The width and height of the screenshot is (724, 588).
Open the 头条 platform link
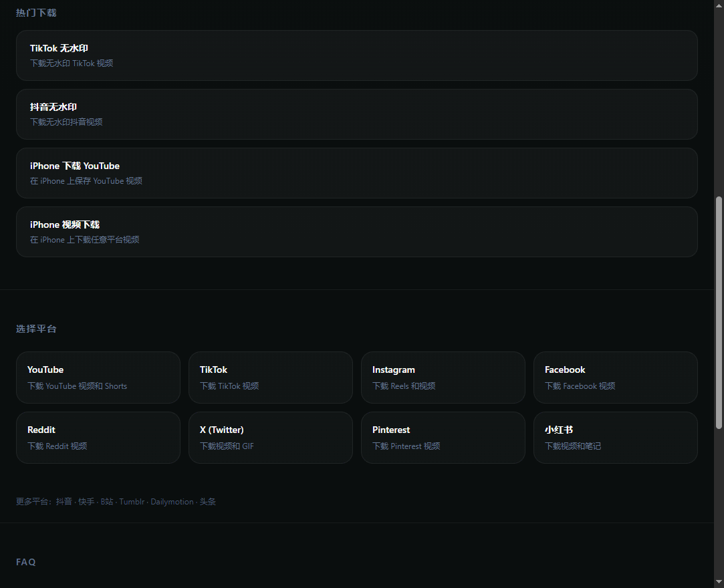click(208, 502)
